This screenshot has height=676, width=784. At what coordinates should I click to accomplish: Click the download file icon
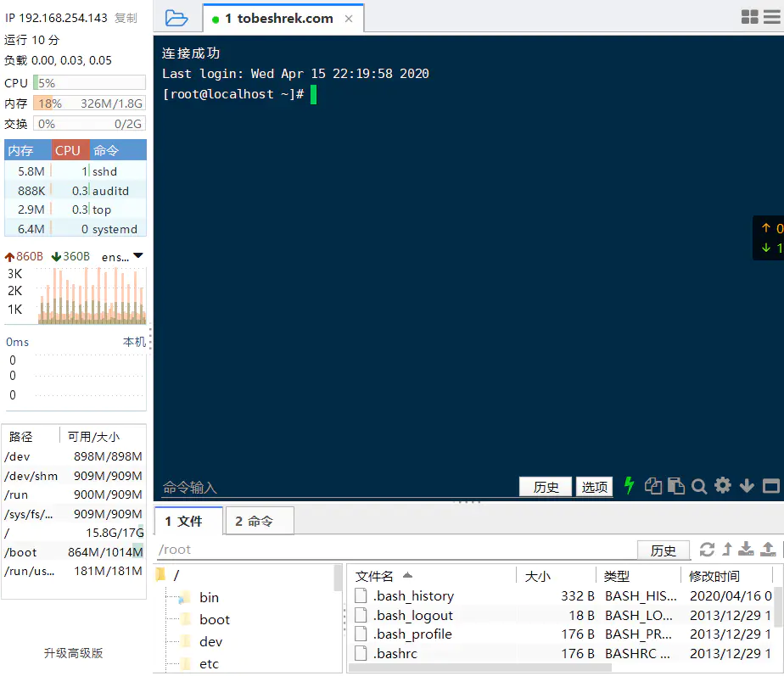(x=747, y=550)
